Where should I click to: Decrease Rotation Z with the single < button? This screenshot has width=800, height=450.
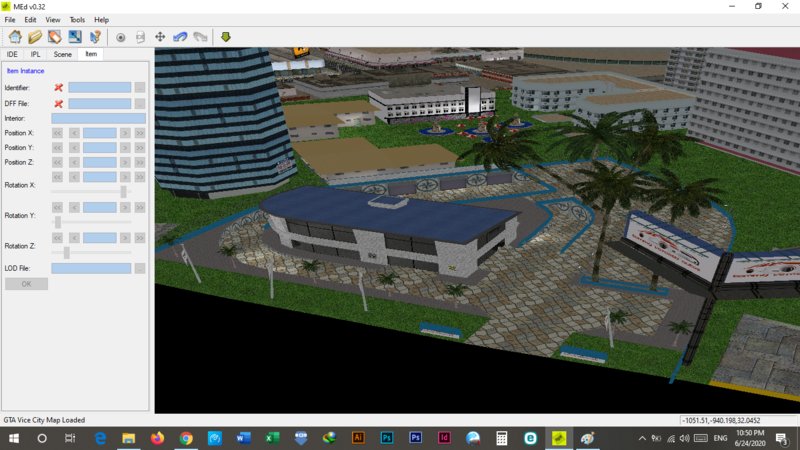(x=74, y=238)
